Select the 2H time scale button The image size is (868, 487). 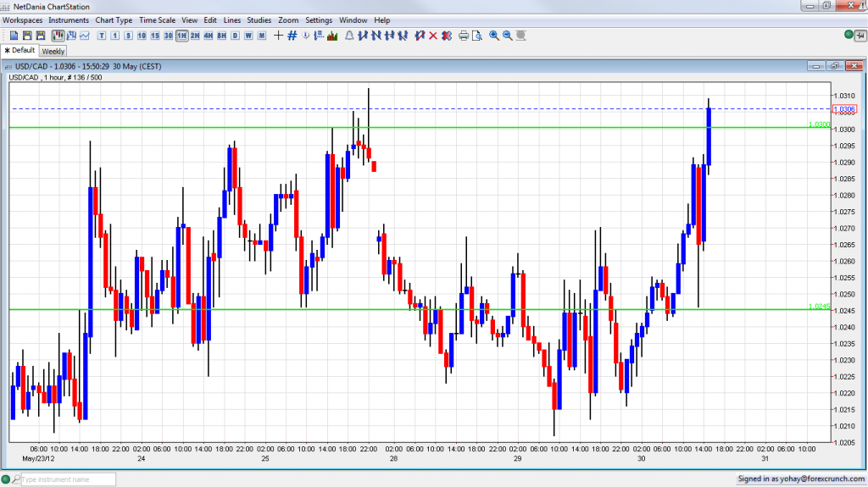click(195, 36)
